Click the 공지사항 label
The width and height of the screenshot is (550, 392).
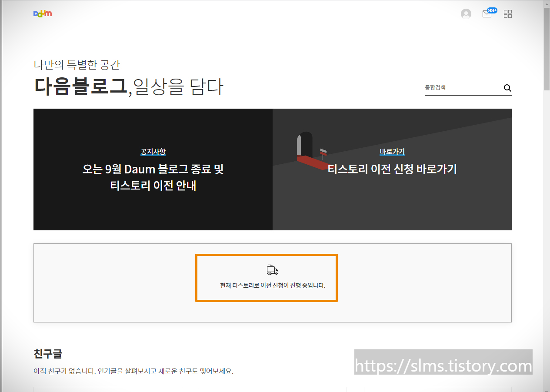153,152
